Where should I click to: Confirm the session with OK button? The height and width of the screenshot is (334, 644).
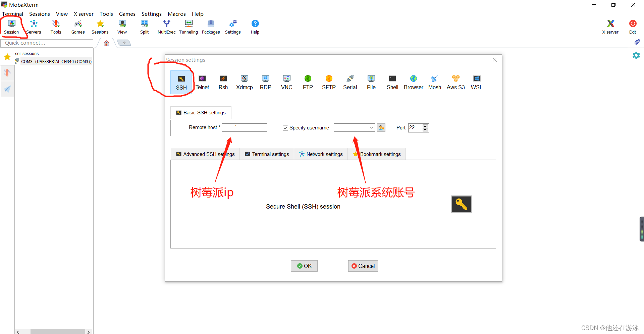[x=304, y=266]
